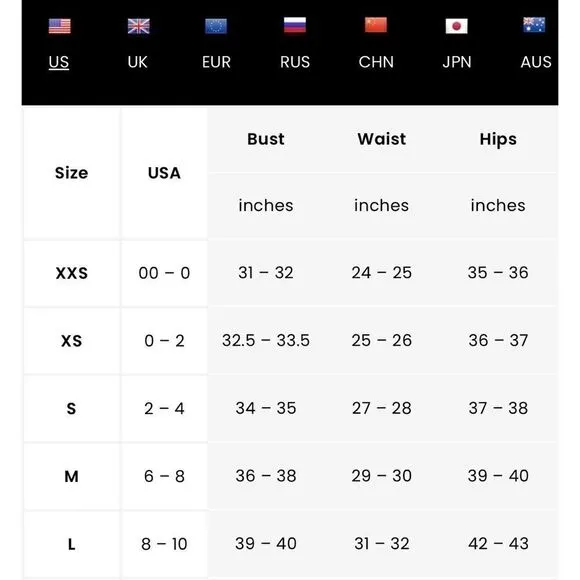Select the XS bust 32.5 – 33.5 cell
Image resolution: width=580 pixels, height=580 pixels.
point(266,340)
